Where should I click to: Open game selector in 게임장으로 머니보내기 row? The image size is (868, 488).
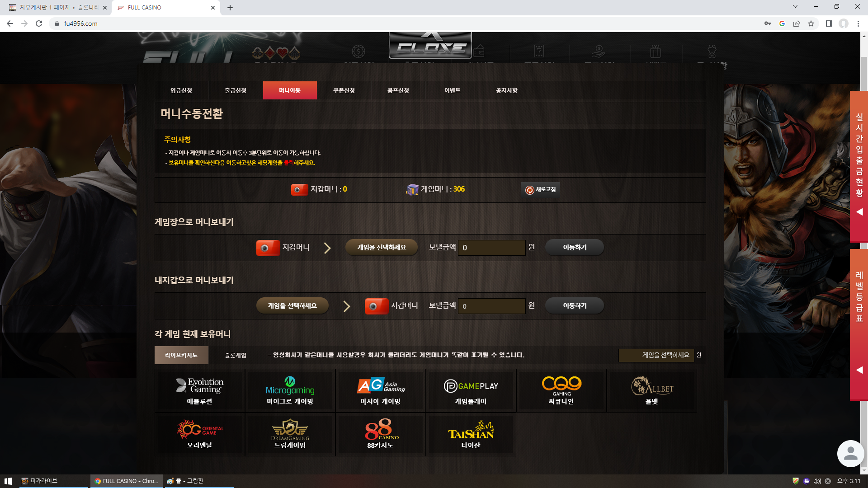(x=382, y=248)
